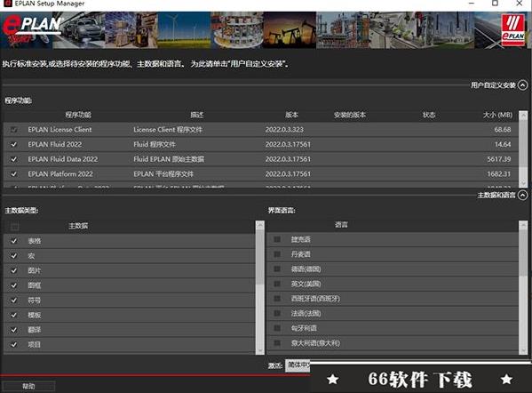Enable 丹麦语 interface language
Viewport: 532px width, 393px height.
277,254
